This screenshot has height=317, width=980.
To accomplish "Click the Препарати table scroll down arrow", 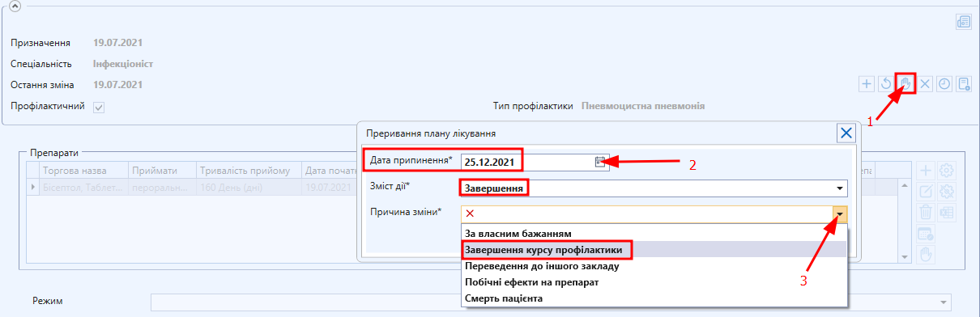I will point(905,257).
